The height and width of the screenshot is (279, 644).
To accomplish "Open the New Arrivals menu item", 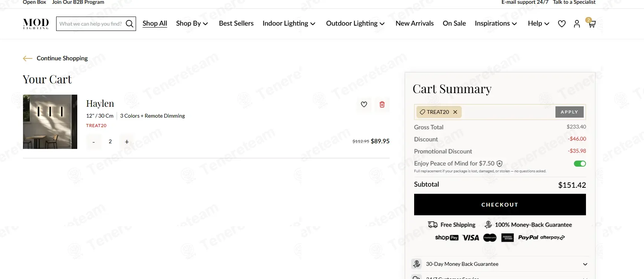I will [x=415, y=23].
